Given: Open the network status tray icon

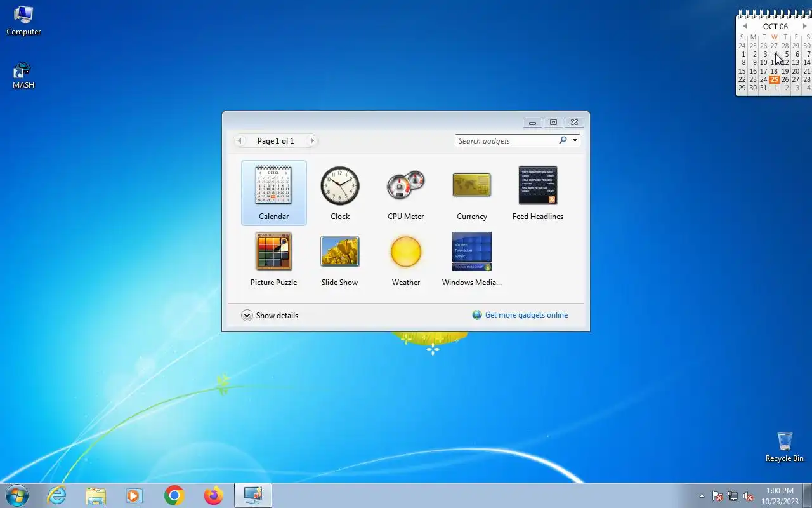Looking at the screenshot, I should tap(733, 496).
